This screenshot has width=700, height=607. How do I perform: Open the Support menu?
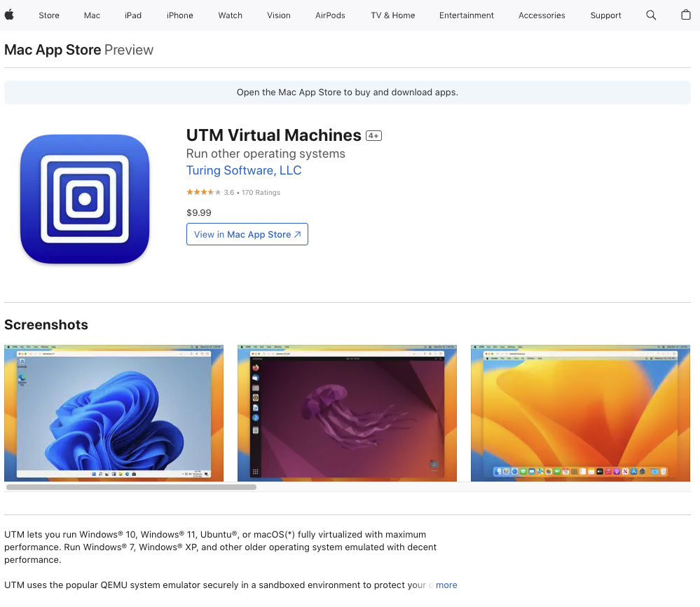pos(606,15)
